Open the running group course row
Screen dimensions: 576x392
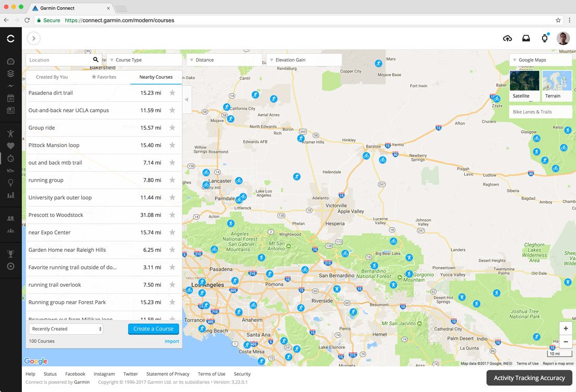point(104,180)
